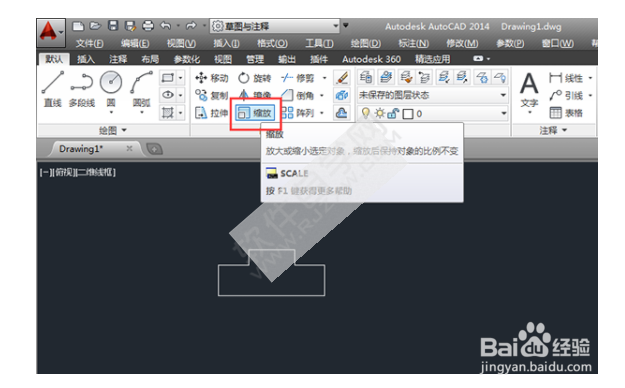This screenshot has width=625, height=388.
Task: Select the 复制 Copy tool
Action: 212,95
